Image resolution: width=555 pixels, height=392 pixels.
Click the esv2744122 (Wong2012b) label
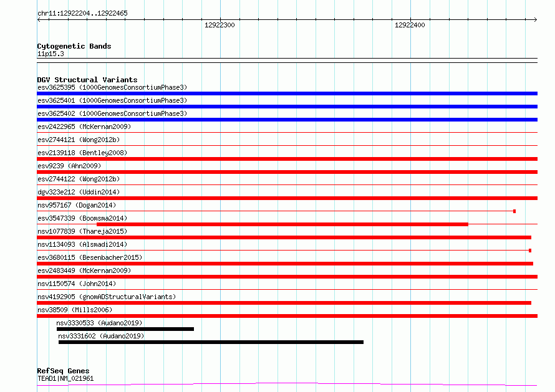[79, 179]
